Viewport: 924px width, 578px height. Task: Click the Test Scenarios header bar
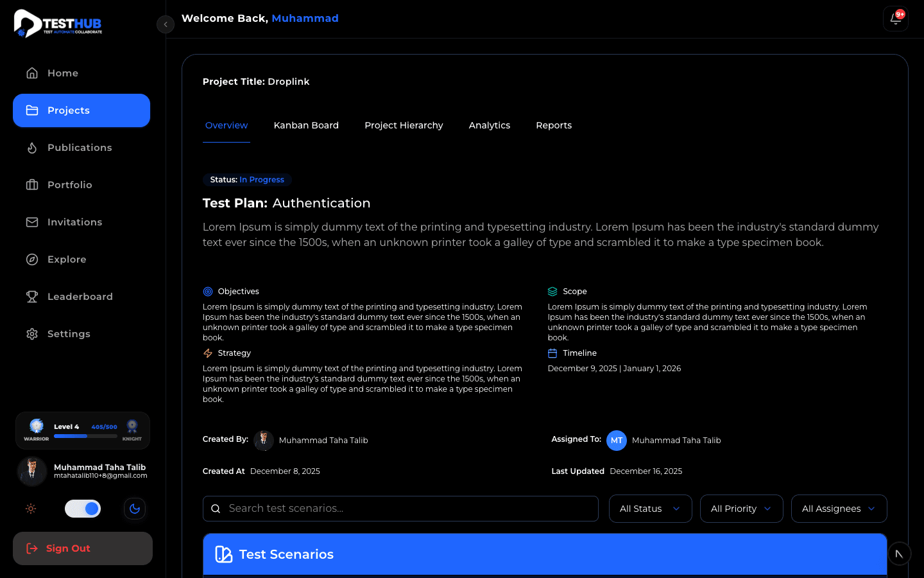[545, 554]
